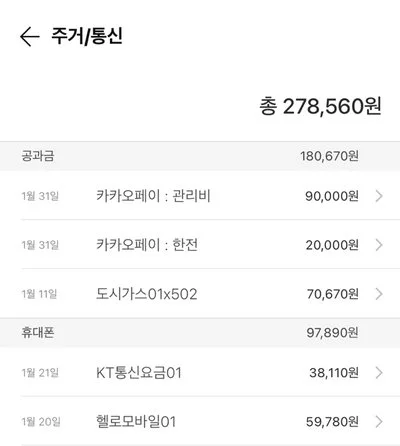Tap the 97,890원 휴대폰 subtotal
400x446 pixels.
pos(333,333)
